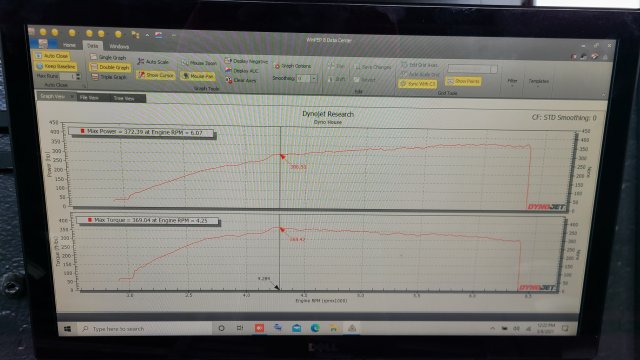Click Display Negative icon
This screenshot has width=640, height=360.
point(228,61)
